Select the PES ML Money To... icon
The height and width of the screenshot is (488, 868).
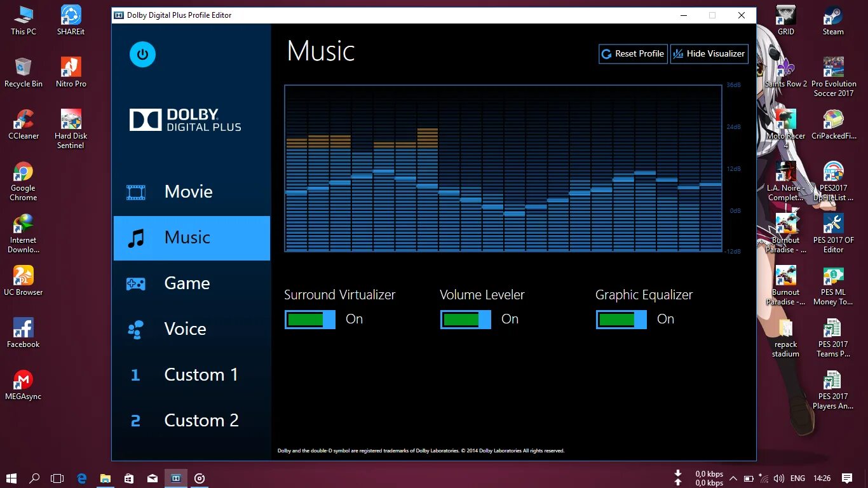833,285
